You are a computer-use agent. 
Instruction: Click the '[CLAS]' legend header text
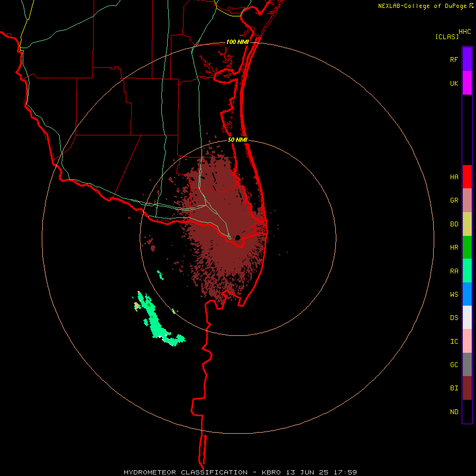point(447,36)
